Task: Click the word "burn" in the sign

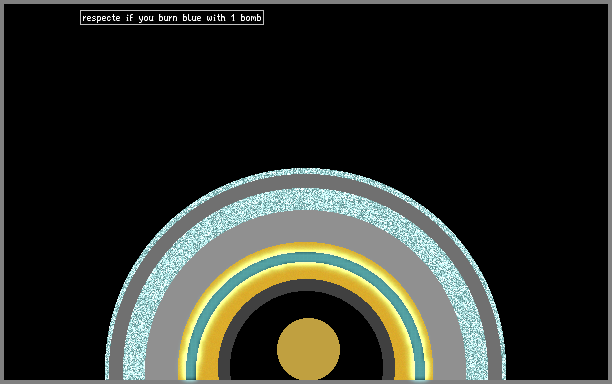Action: tap(168, 18)
